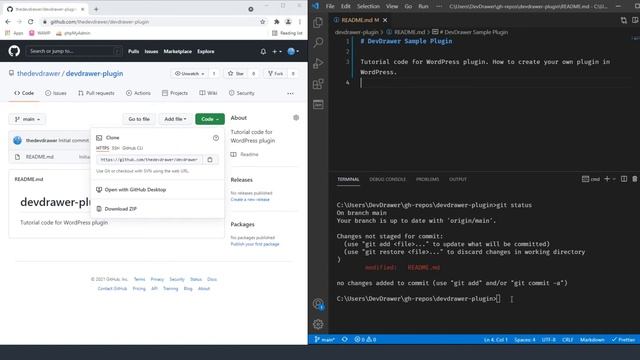640x360 pixels.
Task: Toggle the green Code dropdown button
Action: click(x=210, y=119)
